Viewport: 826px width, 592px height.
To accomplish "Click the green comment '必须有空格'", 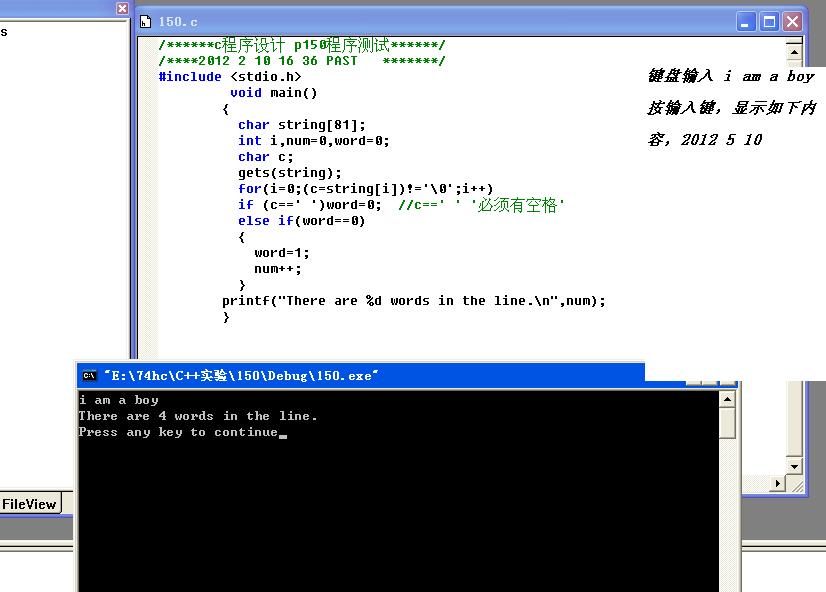I will [x=517, y=205].
